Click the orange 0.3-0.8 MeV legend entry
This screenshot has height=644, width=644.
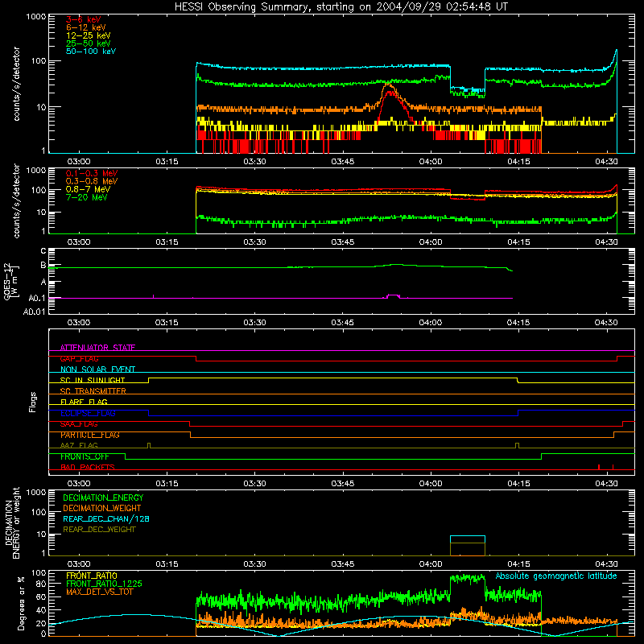click(x=92, y=181)
